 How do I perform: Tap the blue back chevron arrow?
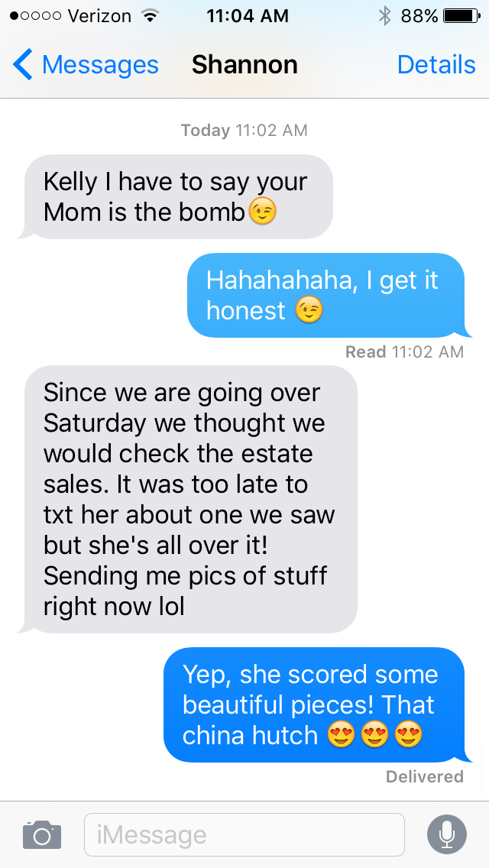[23, 64]
